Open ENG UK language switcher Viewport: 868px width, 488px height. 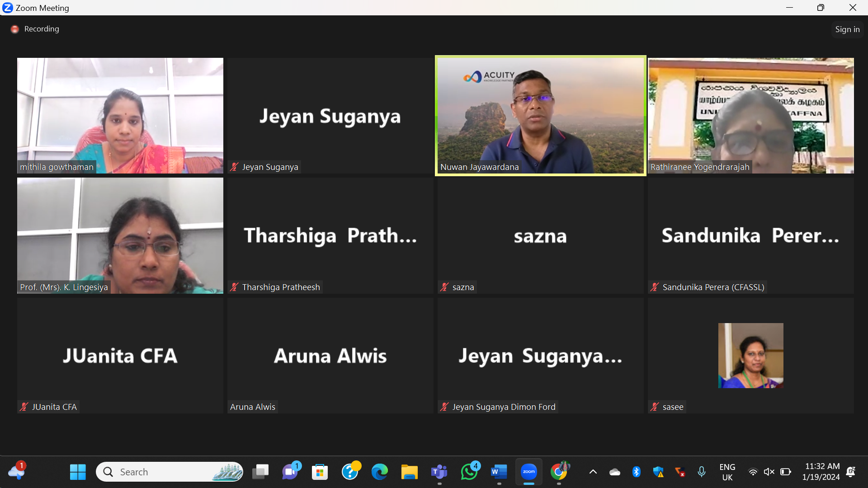coord(727,472)
